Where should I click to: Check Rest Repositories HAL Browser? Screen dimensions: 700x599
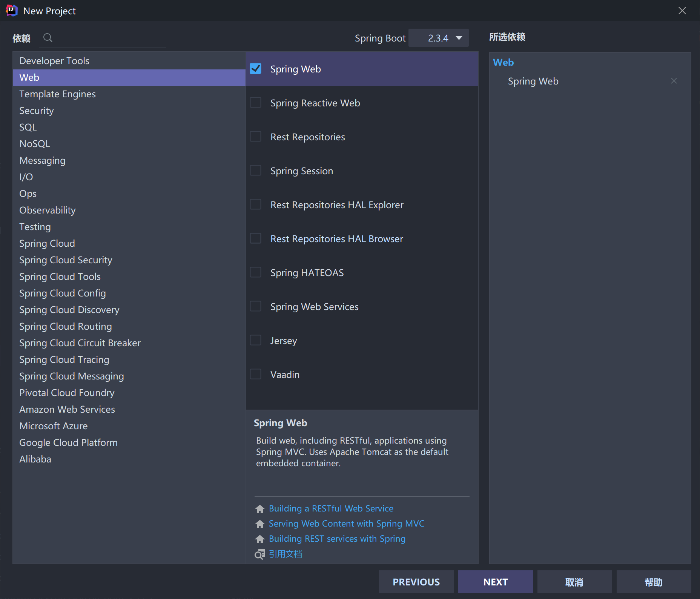pos(256,238)
